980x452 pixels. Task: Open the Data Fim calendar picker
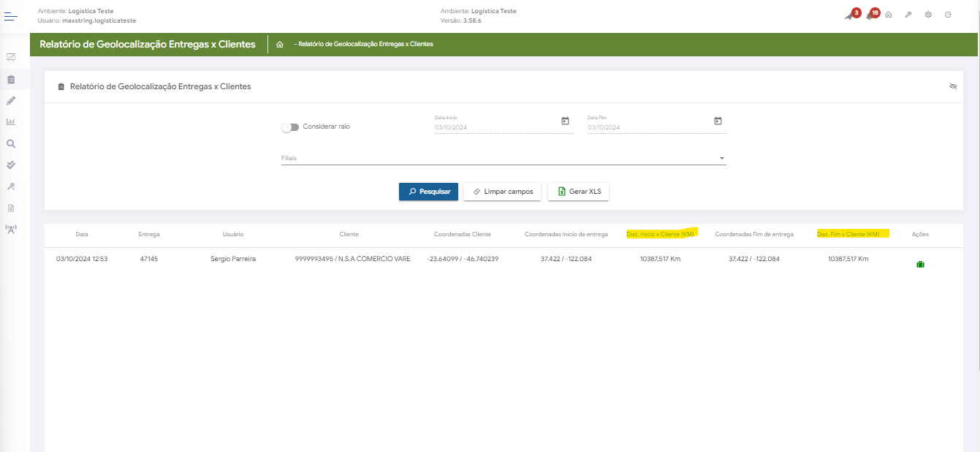(718, 121)
